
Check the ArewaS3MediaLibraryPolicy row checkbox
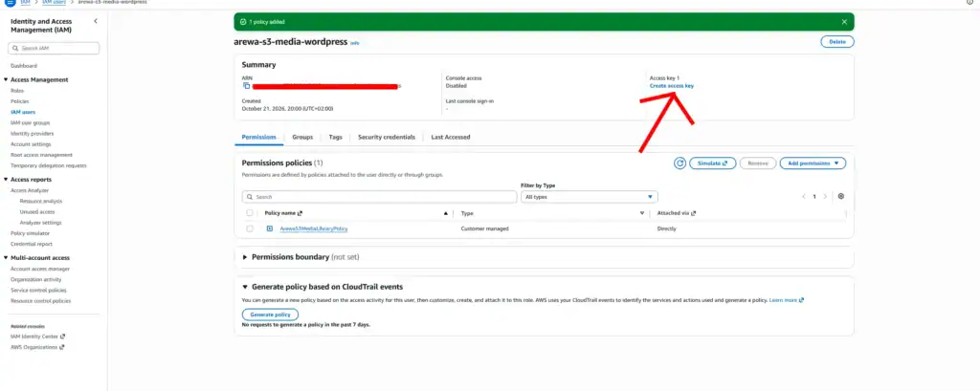tap(250, 228)
